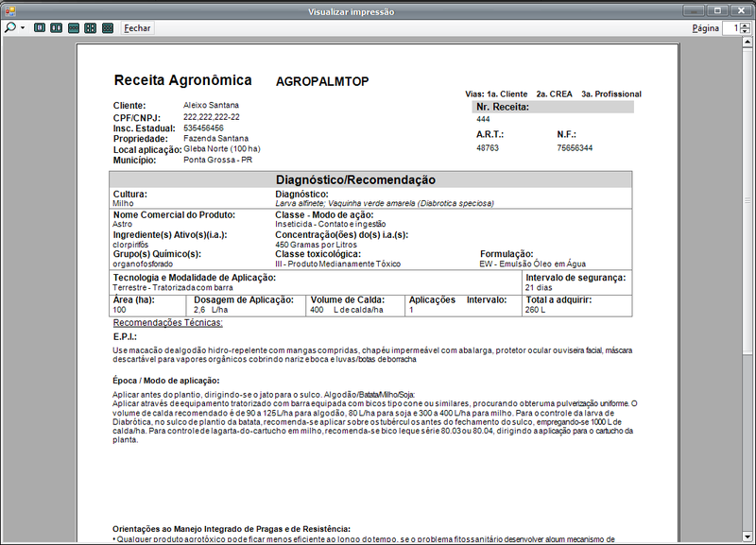Close the Visualizar impressão window
The height and width of the screenshot is (545, 756).
coord(741,10)
